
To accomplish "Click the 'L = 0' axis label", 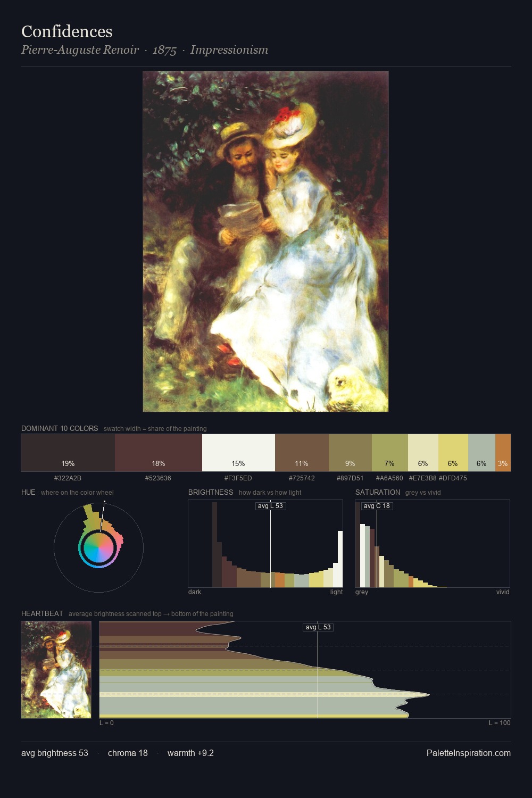I will pyautogui.click(x=106, y=723).
